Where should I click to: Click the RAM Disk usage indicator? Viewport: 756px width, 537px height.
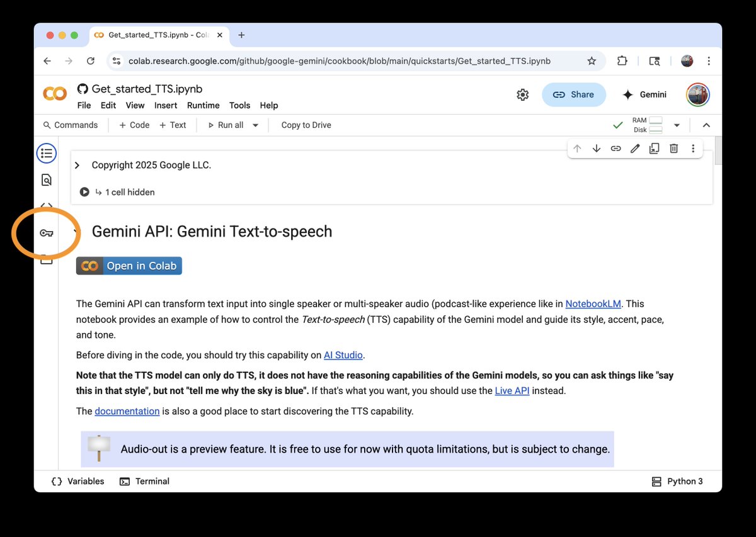pos(648,125)
